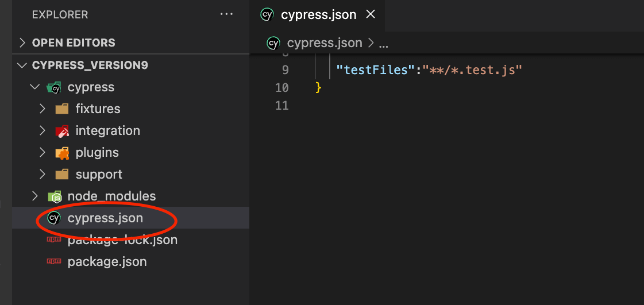This screenshot has height=305, width=644.
Task: Click the Cypress icon beside cypress.json in tree
Action: pyautogui.click(x=54, y=218)
